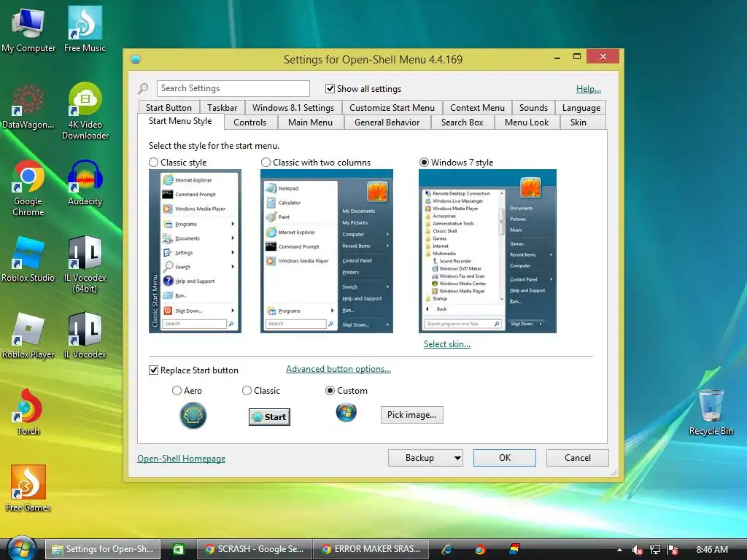Click the Cancel button
The image size is (747, 560).
point(578,458)
